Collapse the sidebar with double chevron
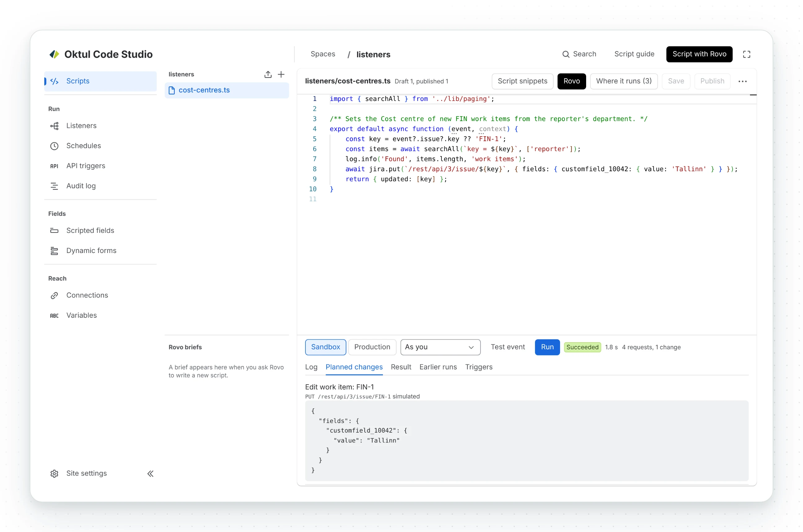Screen dimensions: 803x532 point(150,474)
